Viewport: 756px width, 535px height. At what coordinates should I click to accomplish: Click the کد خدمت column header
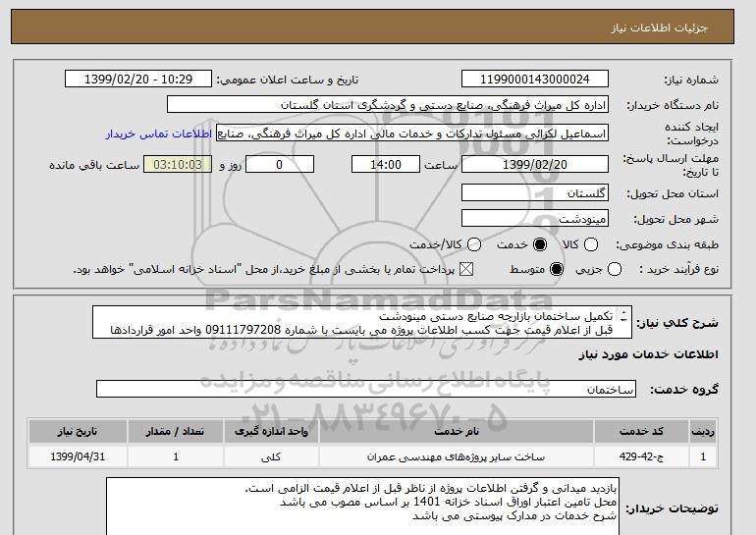coord(641,431)
